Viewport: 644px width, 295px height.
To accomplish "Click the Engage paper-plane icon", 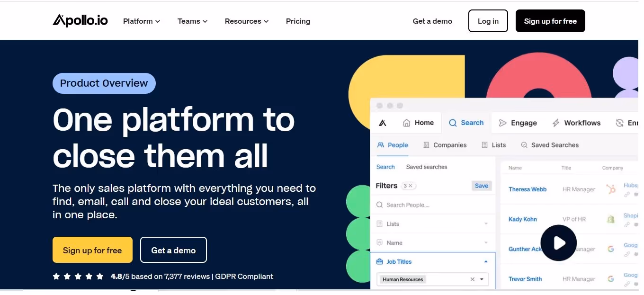I will pyautogui.click(x=502, y=122).
